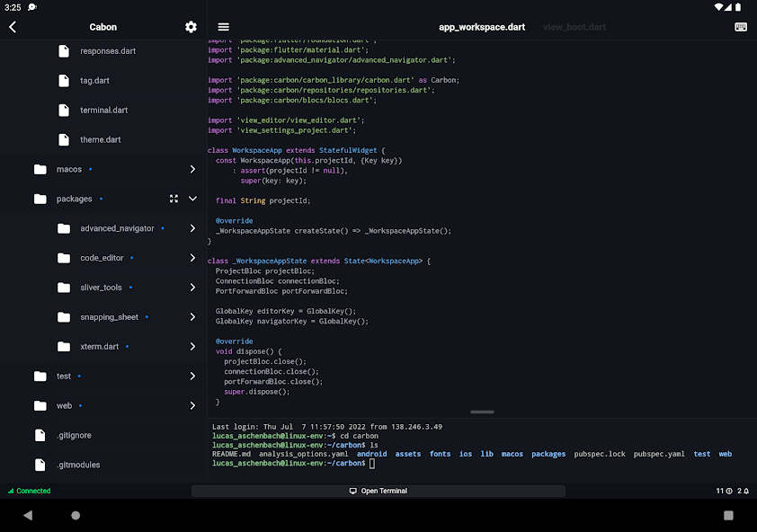
Task: Go back with the arrow icon
Action: [x=13, y=27]
